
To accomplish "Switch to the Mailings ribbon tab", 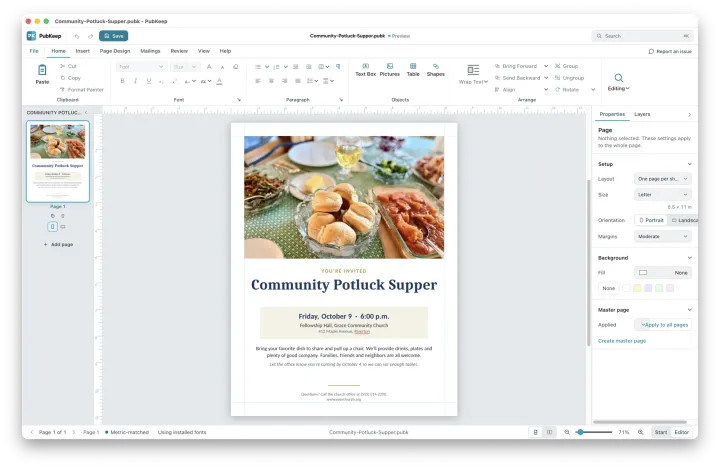I will (150, 51).
